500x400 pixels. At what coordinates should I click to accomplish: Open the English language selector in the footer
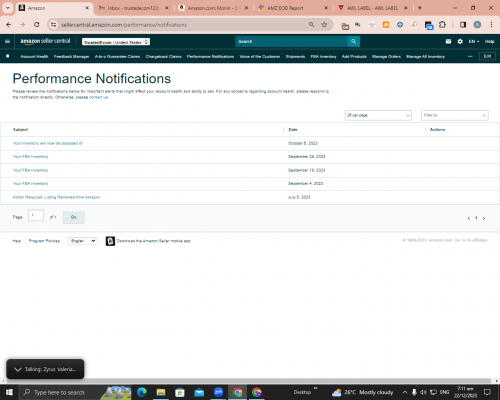point(82,241)
